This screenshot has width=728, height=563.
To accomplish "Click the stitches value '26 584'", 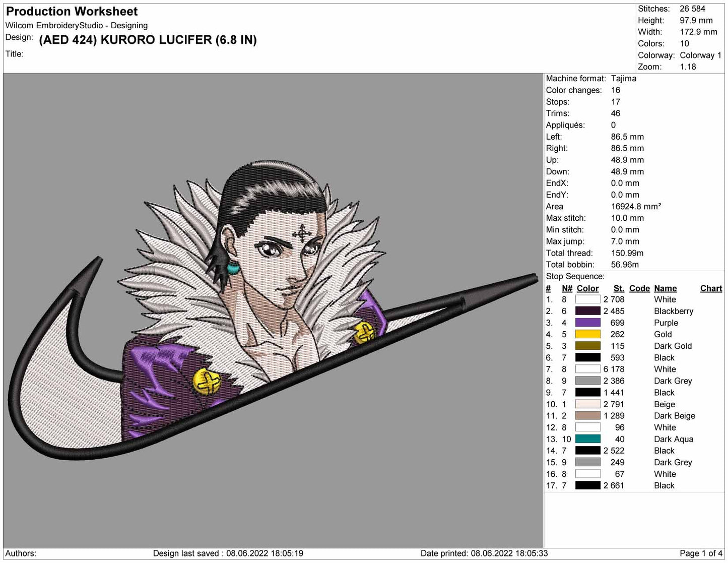I will click(x=692, y=9).
